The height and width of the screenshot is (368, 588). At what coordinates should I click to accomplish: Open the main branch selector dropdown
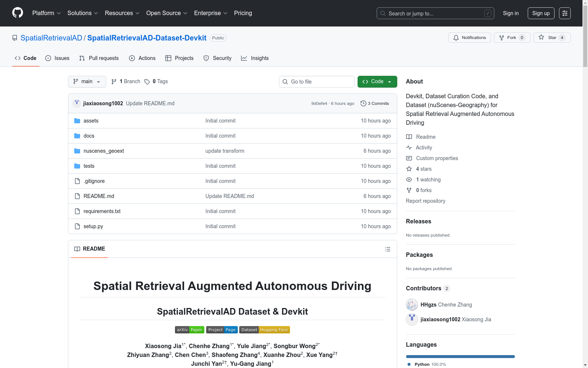[x=87, y=82]
